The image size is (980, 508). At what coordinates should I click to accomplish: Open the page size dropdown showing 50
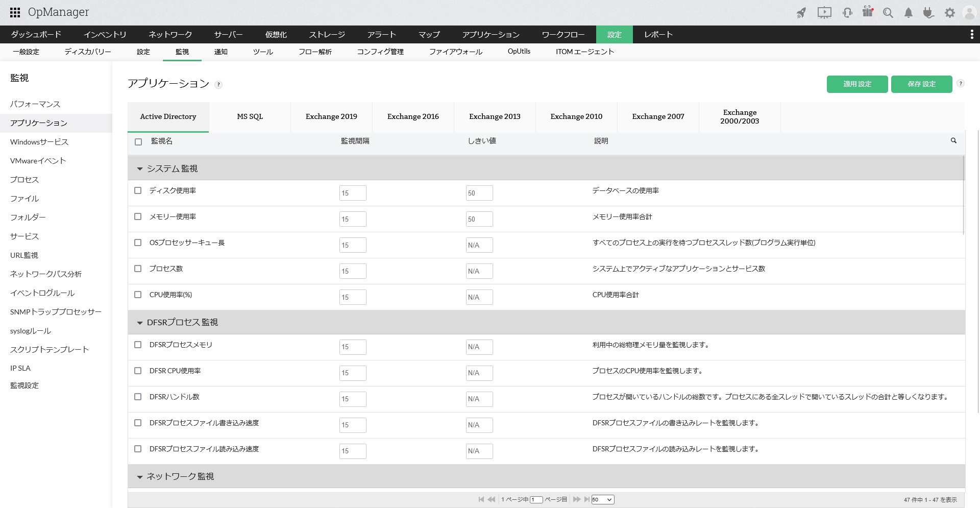click(x=602, y=499)
